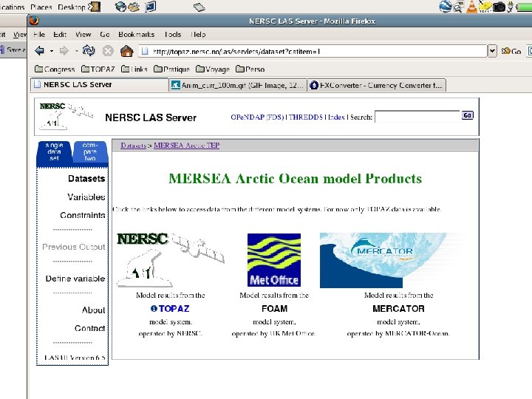
Task: Click the FOAM model heading
Action: [274, 308]
